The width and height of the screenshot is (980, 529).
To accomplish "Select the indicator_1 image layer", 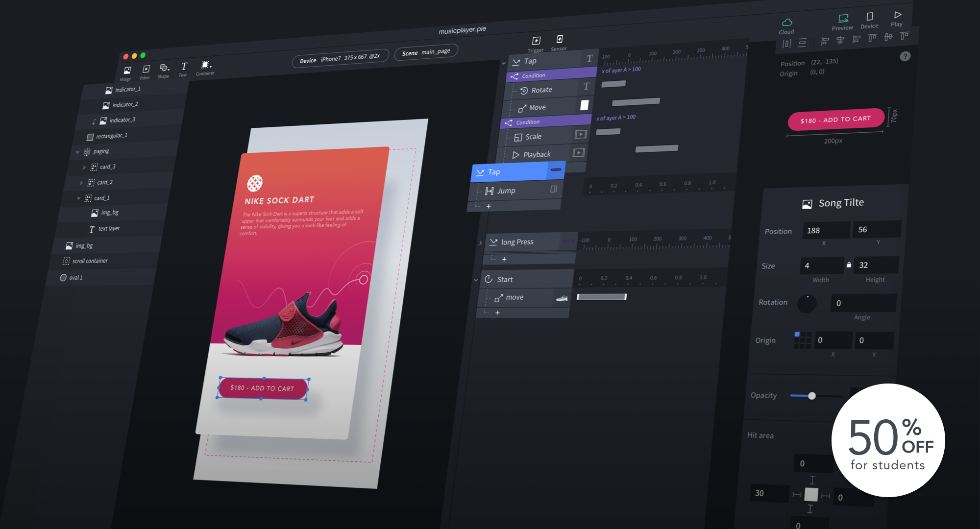I will [123, 90].
